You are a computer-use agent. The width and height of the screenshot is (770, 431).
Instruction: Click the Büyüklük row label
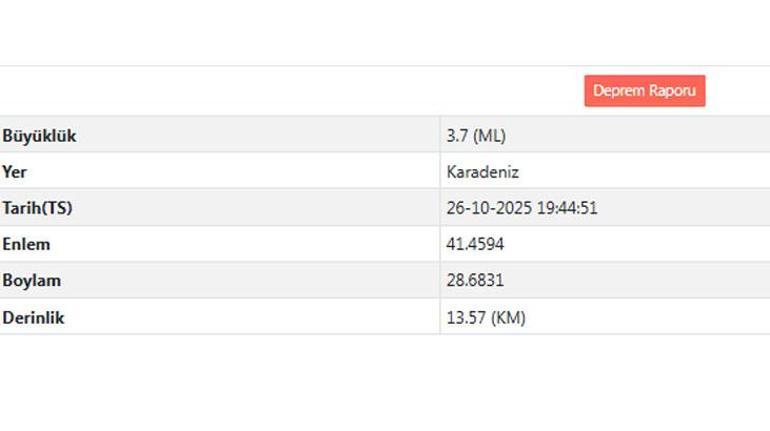(39, 136)
